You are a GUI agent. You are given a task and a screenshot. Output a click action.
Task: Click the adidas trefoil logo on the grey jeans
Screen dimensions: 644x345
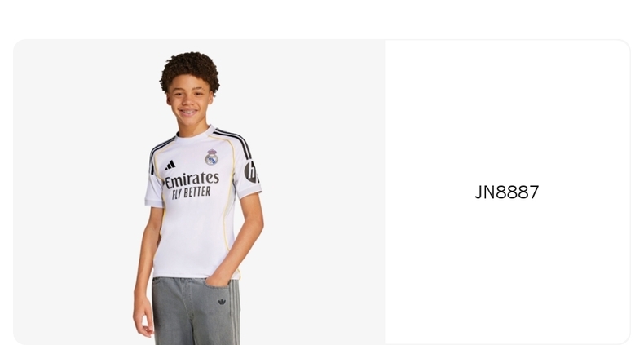222,302
